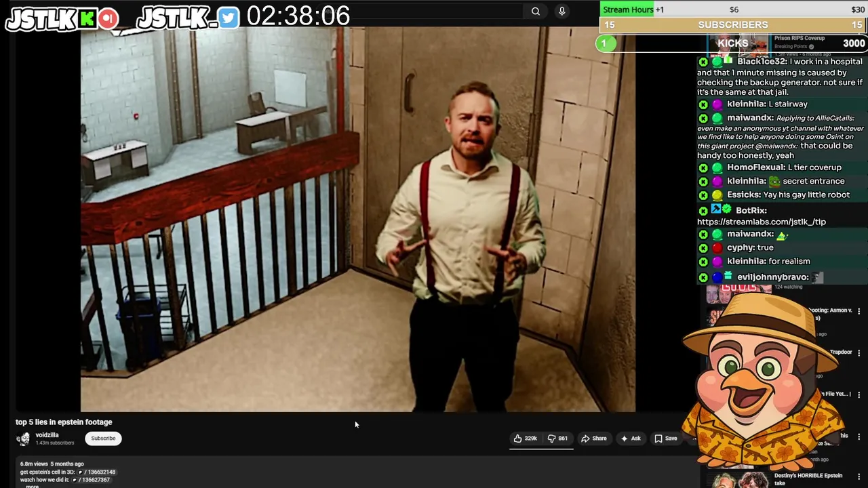Screen dimensions: 868x488
Task: Open the voidzilla channel name link
Action: point(47,435)
